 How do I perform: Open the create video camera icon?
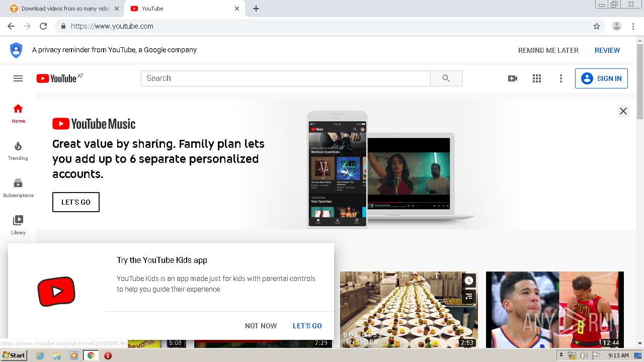point(513,78)
